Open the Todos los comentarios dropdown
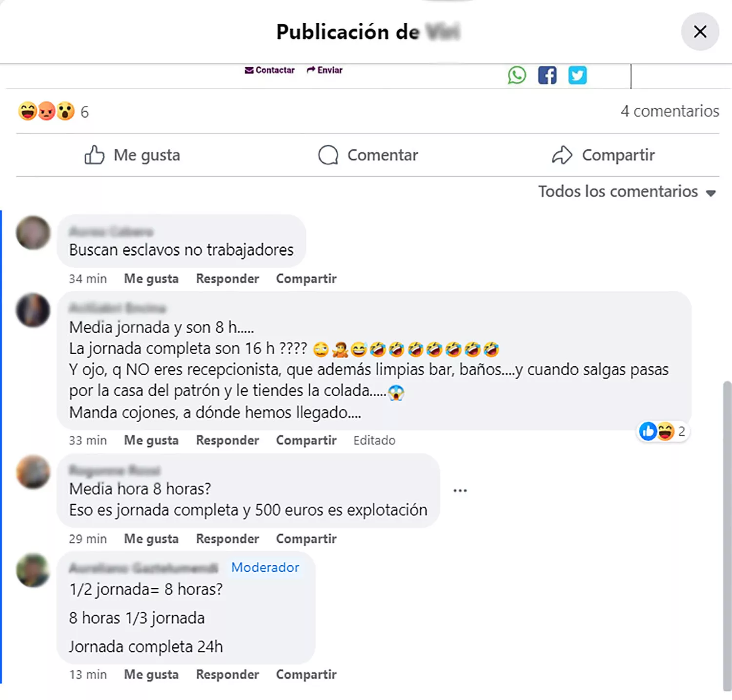 point(627,191)
